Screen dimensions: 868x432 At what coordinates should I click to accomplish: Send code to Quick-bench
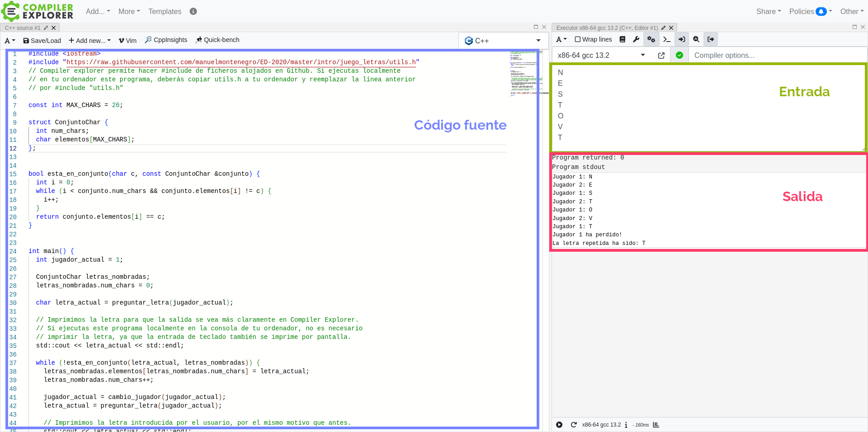[217, 40]
